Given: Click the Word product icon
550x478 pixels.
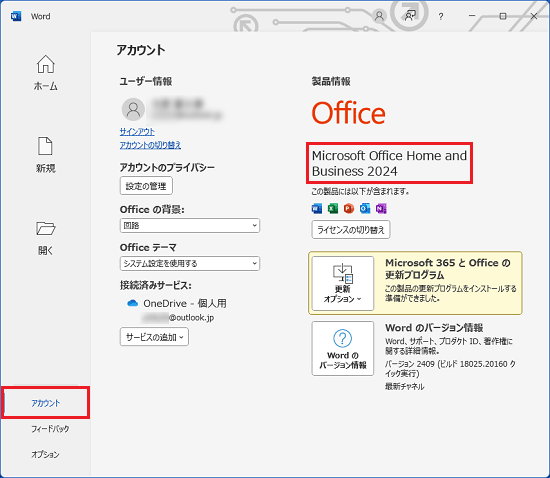Looking at the screenshot, I should pyautogui.click(x=317, y=208).
